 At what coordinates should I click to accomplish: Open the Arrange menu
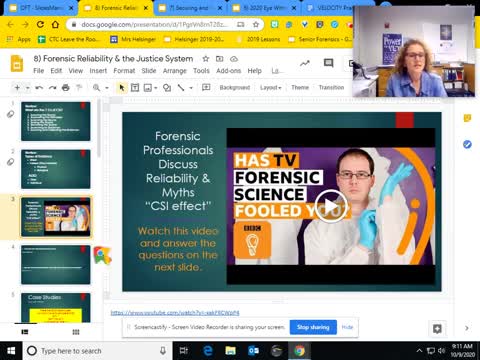[x=175, y=71]
